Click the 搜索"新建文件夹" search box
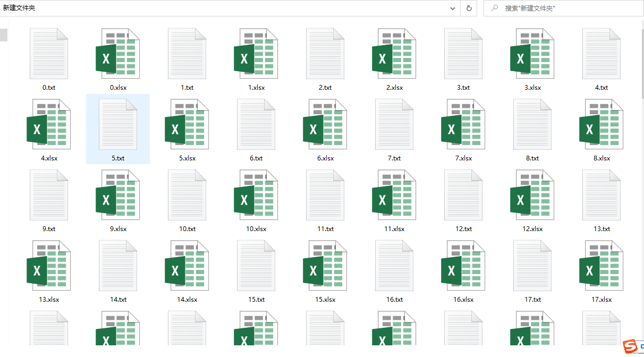The image size is (644, 357). coord(564,8)
